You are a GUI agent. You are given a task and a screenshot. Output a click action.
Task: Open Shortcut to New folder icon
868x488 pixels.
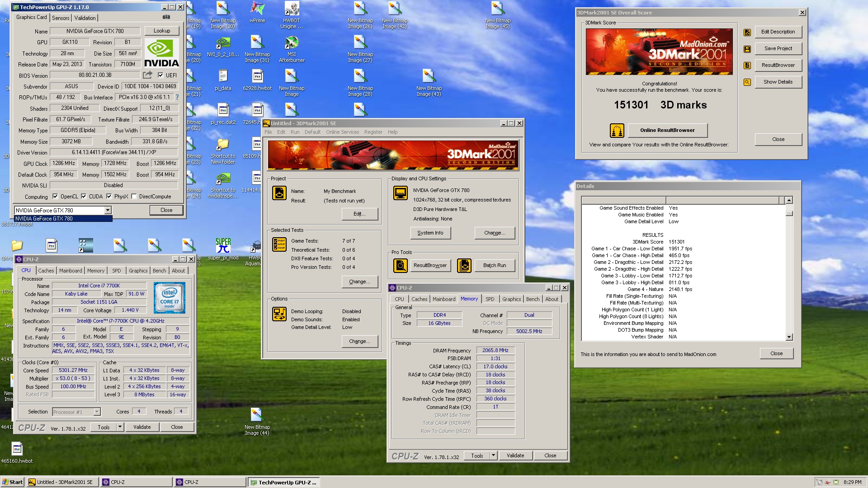(223, 151)
